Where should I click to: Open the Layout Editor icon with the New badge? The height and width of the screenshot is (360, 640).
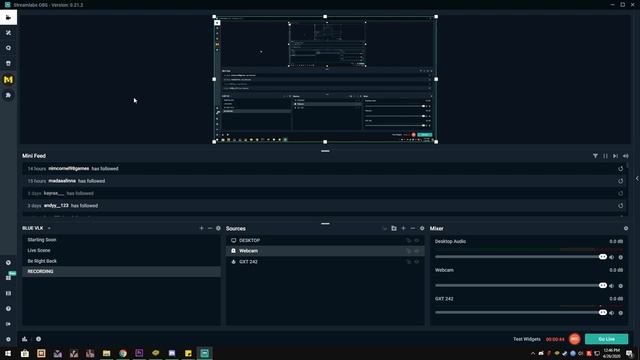[8, 278]
